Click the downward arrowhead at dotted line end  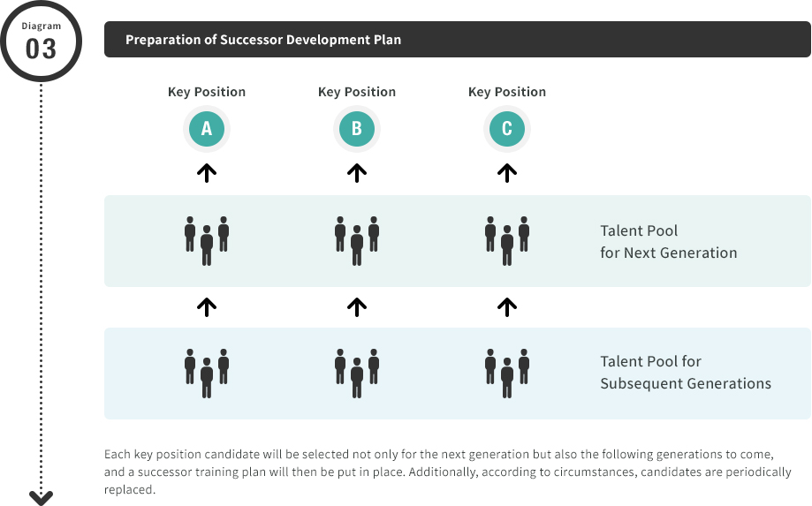tap(41, 497)
